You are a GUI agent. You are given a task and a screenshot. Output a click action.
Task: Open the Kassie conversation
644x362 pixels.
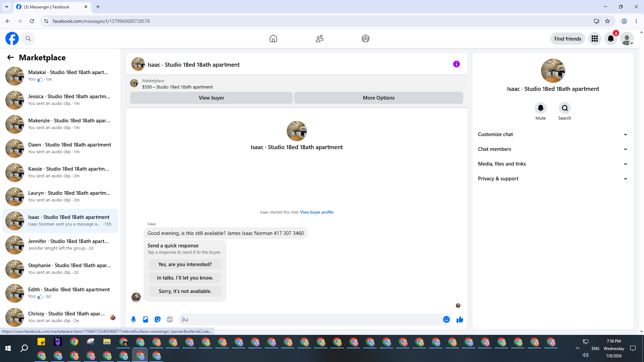[x=60, y=172]
